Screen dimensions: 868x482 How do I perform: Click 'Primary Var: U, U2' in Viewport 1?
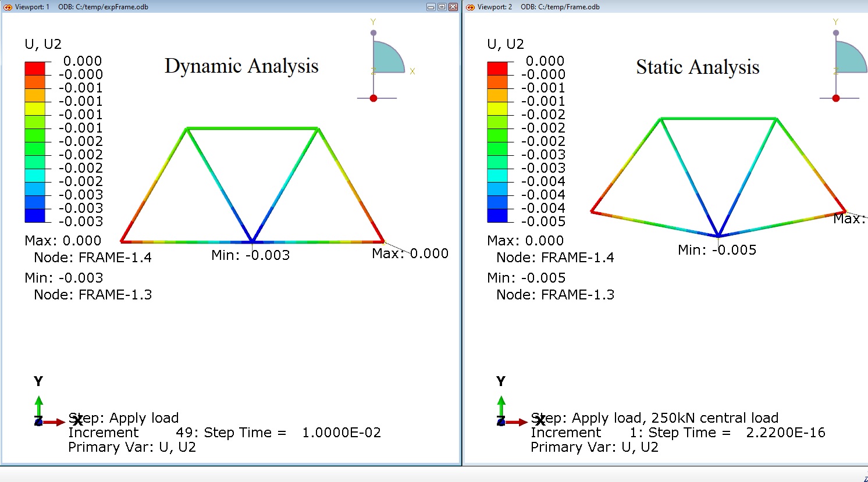click(132, 447)
